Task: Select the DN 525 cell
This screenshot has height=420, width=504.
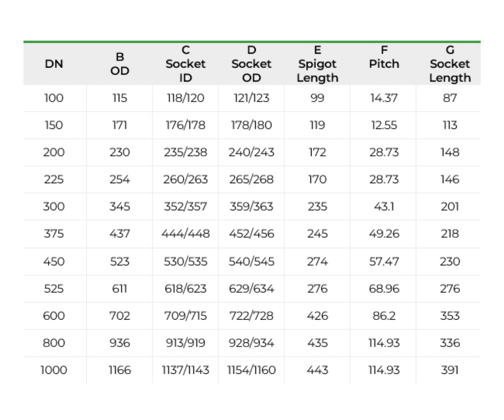Action: (54, 289)
